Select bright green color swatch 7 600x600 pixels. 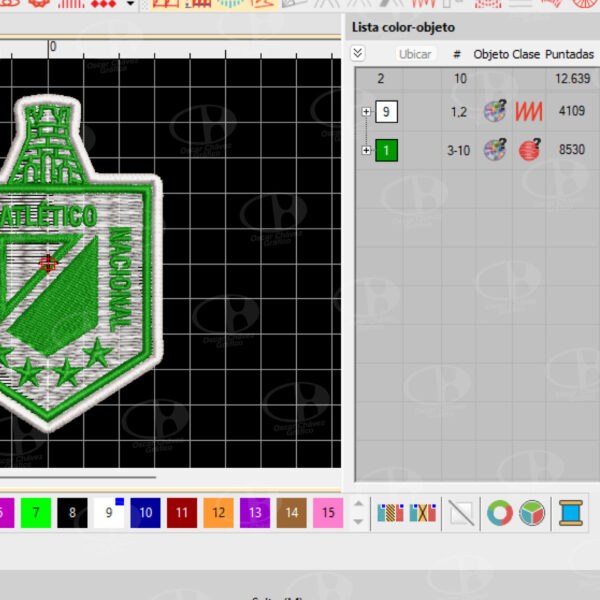pos(36,513)
